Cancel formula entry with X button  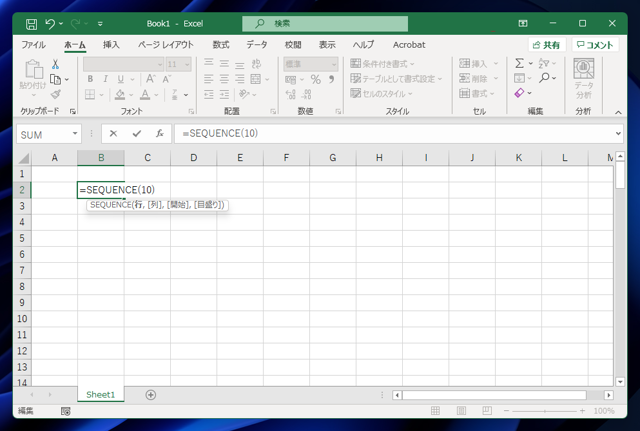[113, 133]
